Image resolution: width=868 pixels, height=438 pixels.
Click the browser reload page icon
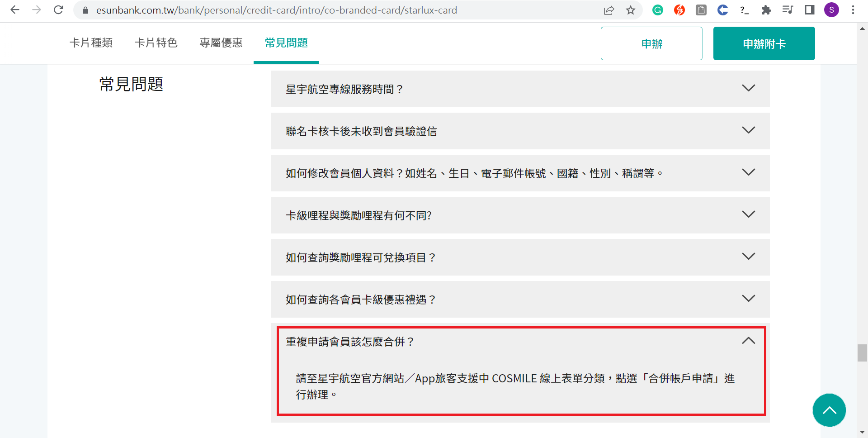coord(58,10)
